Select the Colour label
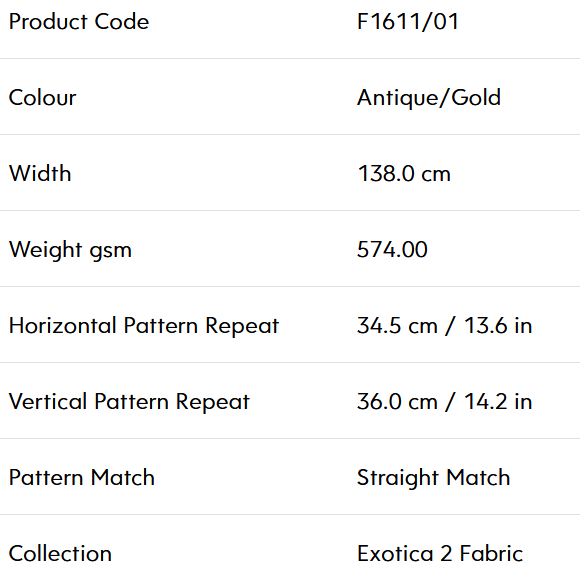The width and height of the screenshot is (580, 573). (43, 98)
